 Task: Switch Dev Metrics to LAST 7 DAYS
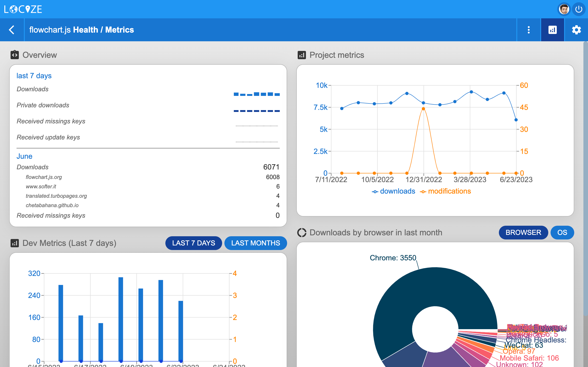193,243
